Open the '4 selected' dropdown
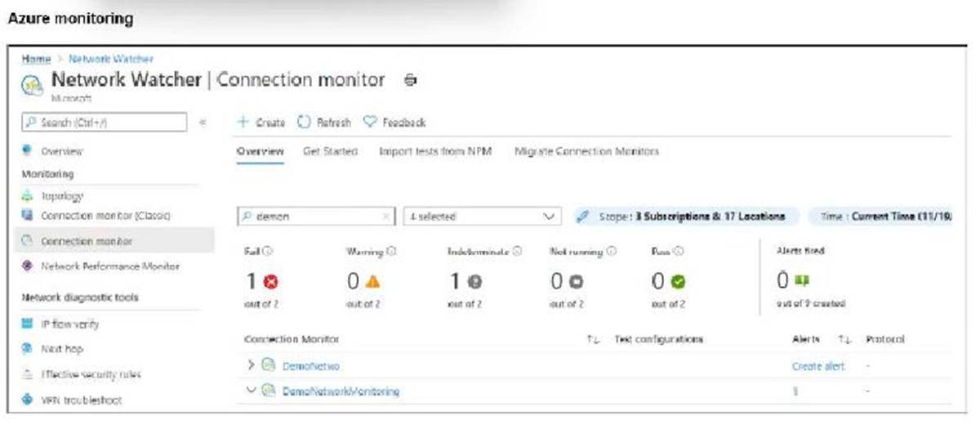Image resolution: width=980 pixels, height=421 pixels. [482, 217]
